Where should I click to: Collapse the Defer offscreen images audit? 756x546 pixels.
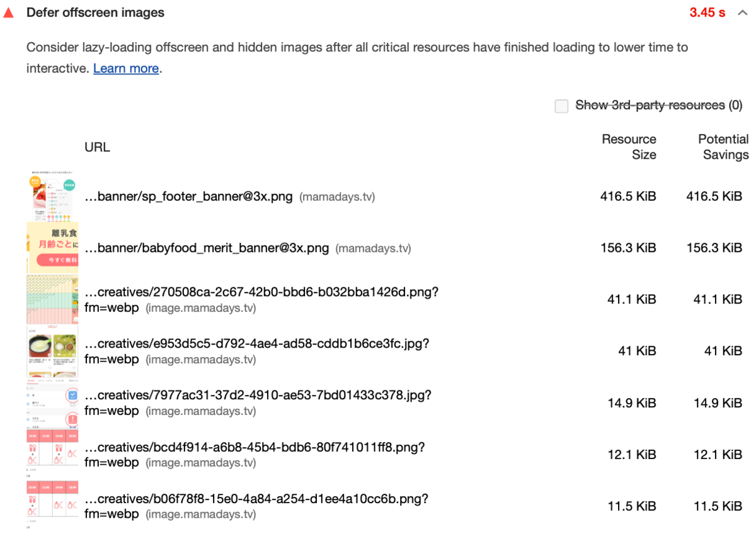[742, 13]
